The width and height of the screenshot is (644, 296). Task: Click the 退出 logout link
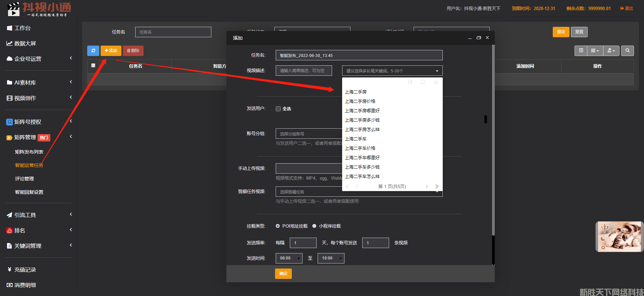[x=627, y=8]
